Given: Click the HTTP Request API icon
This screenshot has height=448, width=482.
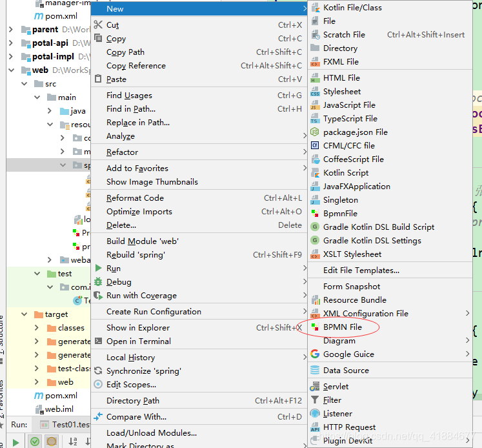Looking at the screenshot, I should pyautogui.click(x=315, y=427).
